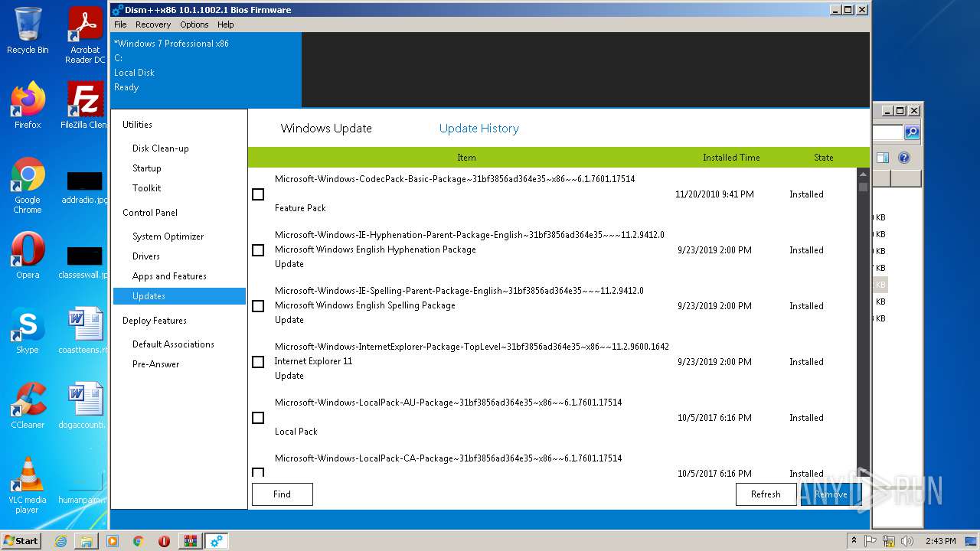Viewport: 980px width, 551px height.
Task: Check IE-Hyphenation-Parent-Package checkbox
Action: tap(258, 250)
